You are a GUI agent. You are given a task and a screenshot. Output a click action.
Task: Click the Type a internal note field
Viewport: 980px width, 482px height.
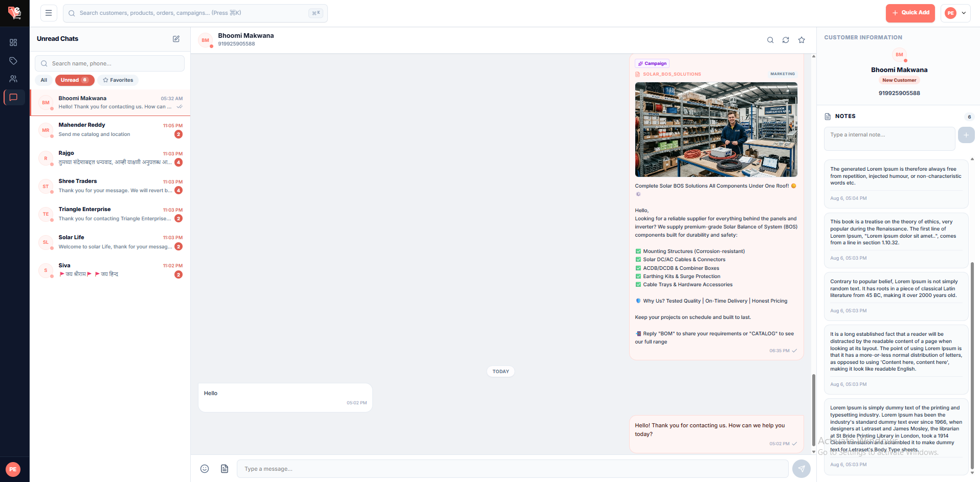[x=889, y=139]
